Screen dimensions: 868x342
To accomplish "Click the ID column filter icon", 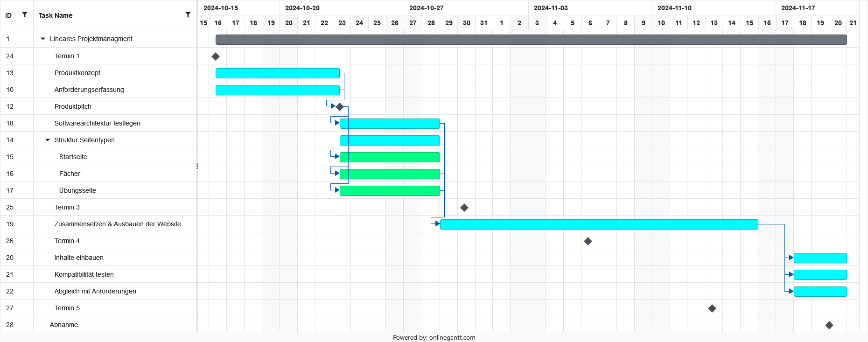I will pyautogui.click(x=25, y=15).
